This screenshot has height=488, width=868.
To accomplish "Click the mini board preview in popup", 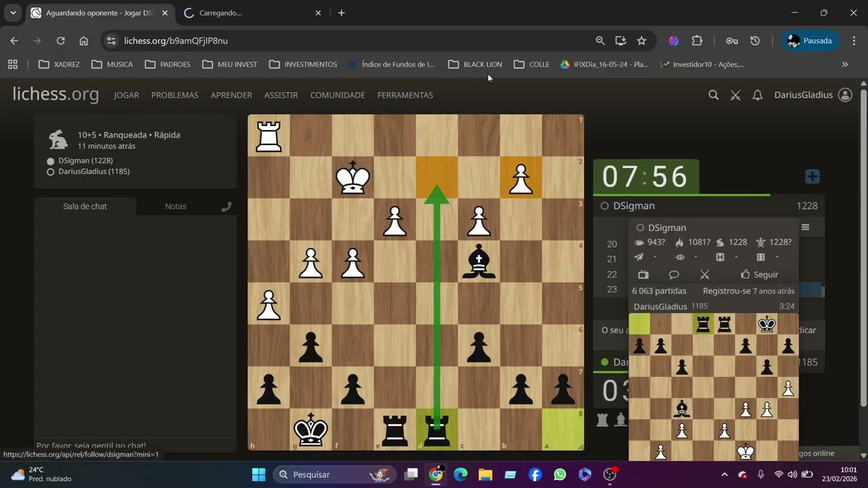I will [713, 387].
